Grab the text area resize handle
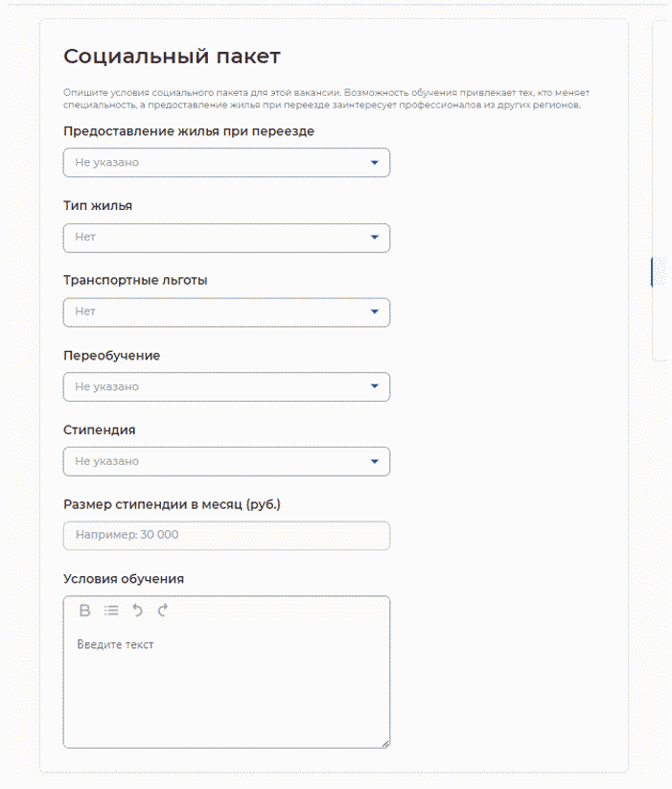 point(385,743)
